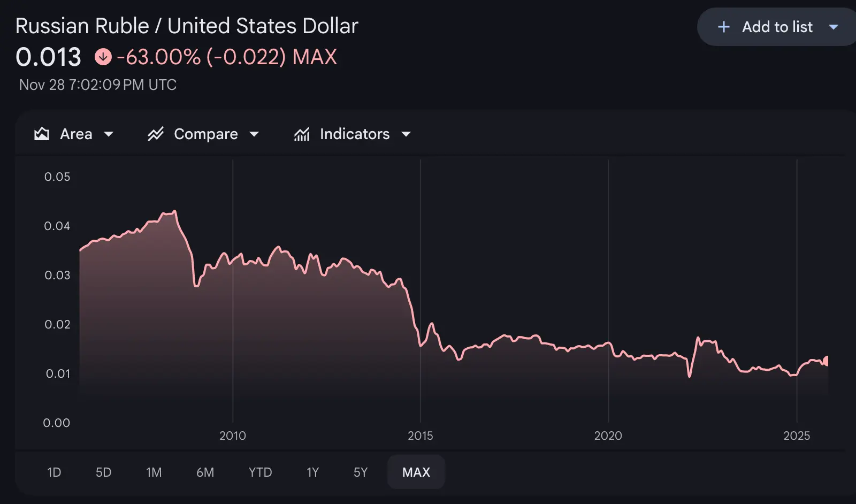Click the plus icon in Add to list
The image size is (856, 504).
[723, 27]
